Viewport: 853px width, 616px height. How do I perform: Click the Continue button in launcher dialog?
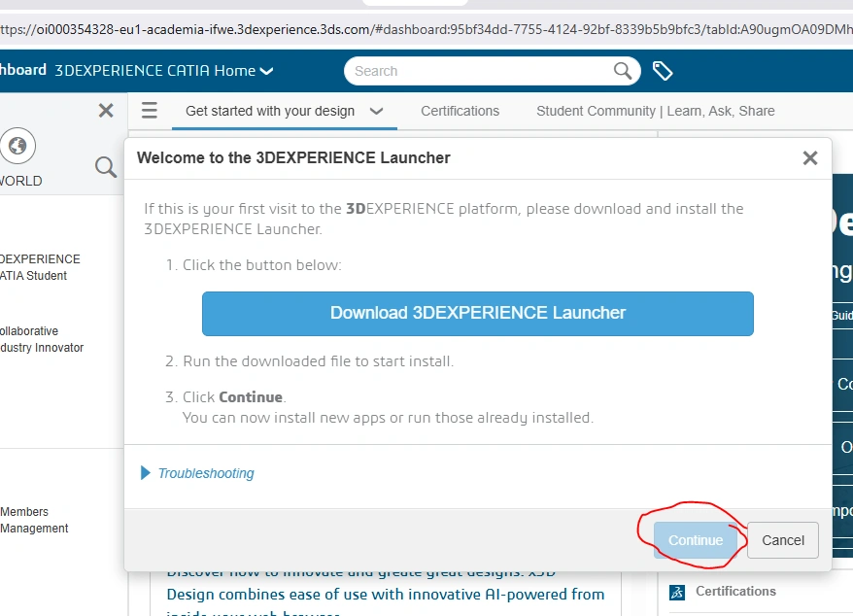point(696,540)
